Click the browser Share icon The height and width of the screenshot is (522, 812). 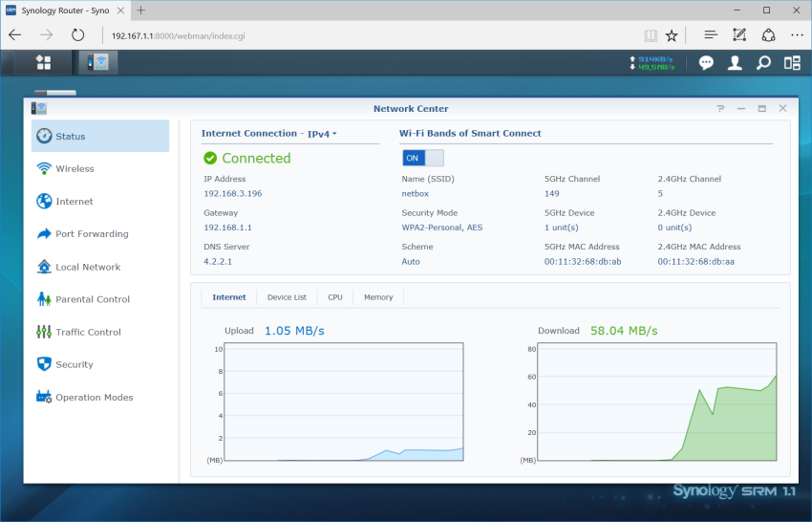(x=768, y=35)
